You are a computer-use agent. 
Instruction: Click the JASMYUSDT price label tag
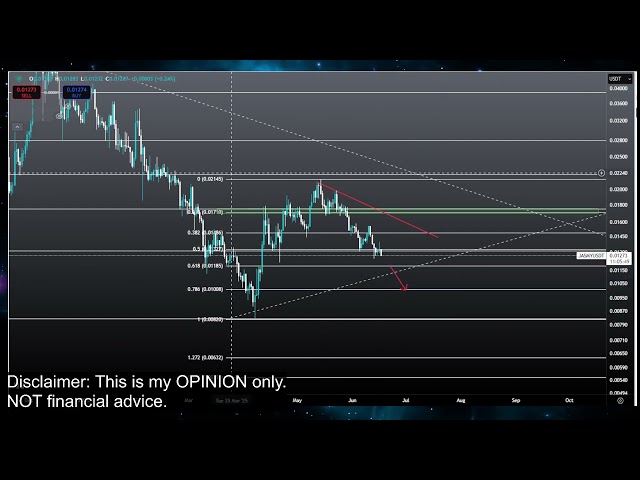coord(590,256)
